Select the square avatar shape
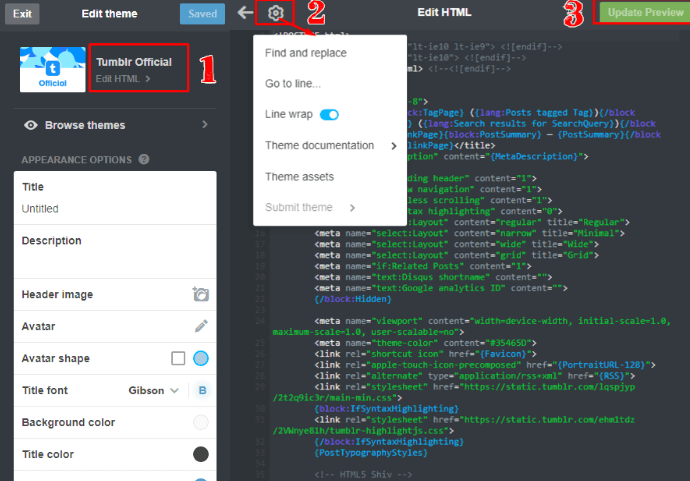 [178, 358]
